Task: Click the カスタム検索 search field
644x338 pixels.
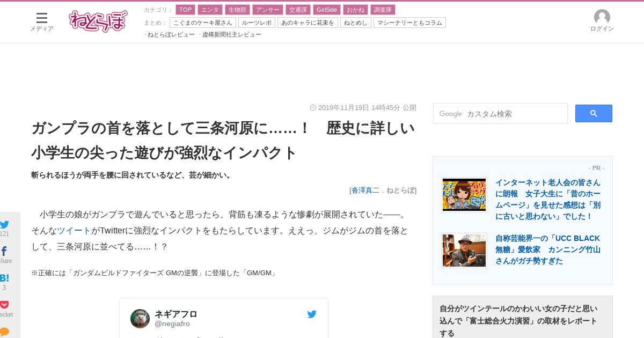Action: click(500, 114)
